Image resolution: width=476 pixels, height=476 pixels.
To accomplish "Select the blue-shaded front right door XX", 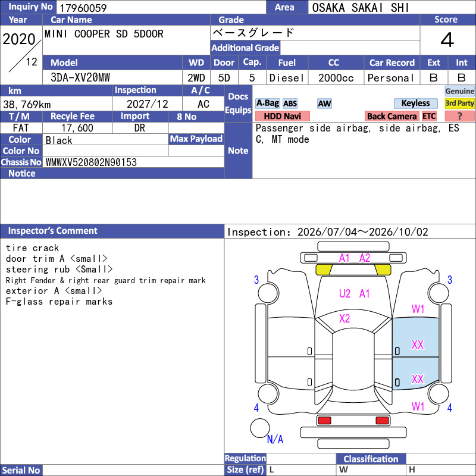I will 418,345.
